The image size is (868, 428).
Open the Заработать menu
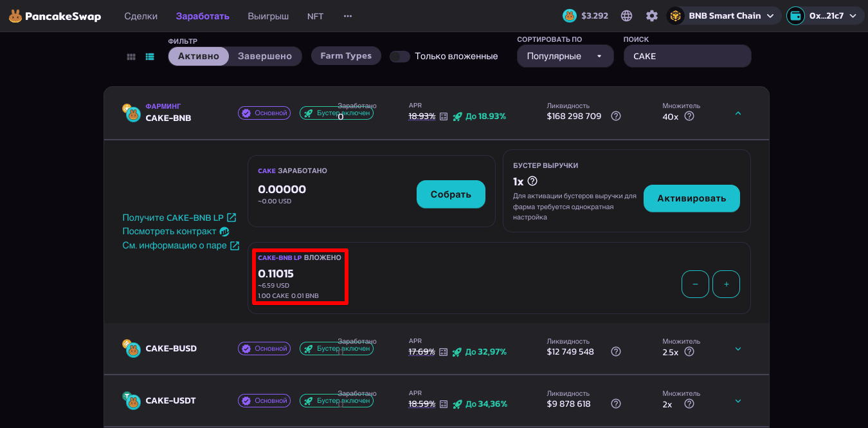(203, 16)
